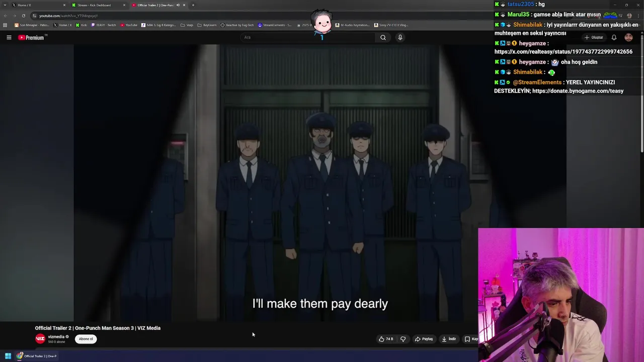This screenshot has height=362, width=644.
Task: Mute the tab via speaker icon
Action: [x=178, y=5]
